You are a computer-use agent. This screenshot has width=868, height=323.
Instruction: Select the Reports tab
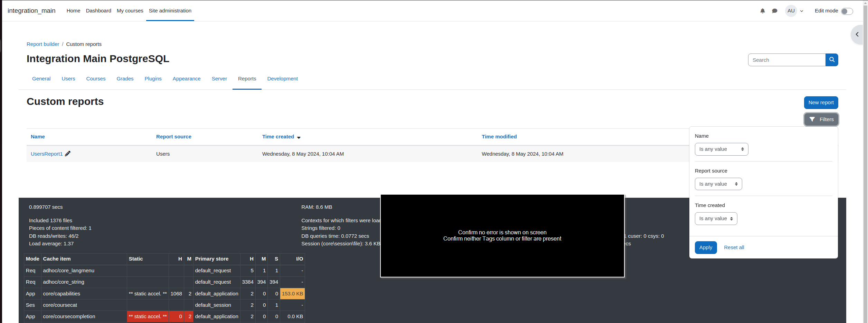[x=247, y=79]
